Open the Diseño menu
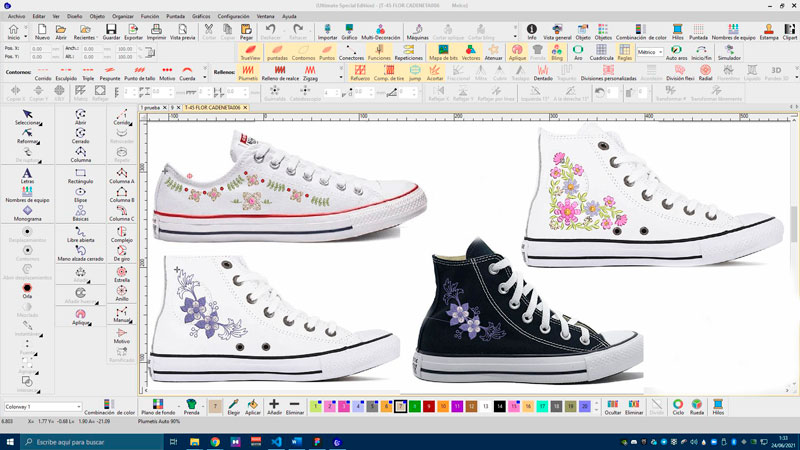The image size is (800, 450). (x=74, y=16)
